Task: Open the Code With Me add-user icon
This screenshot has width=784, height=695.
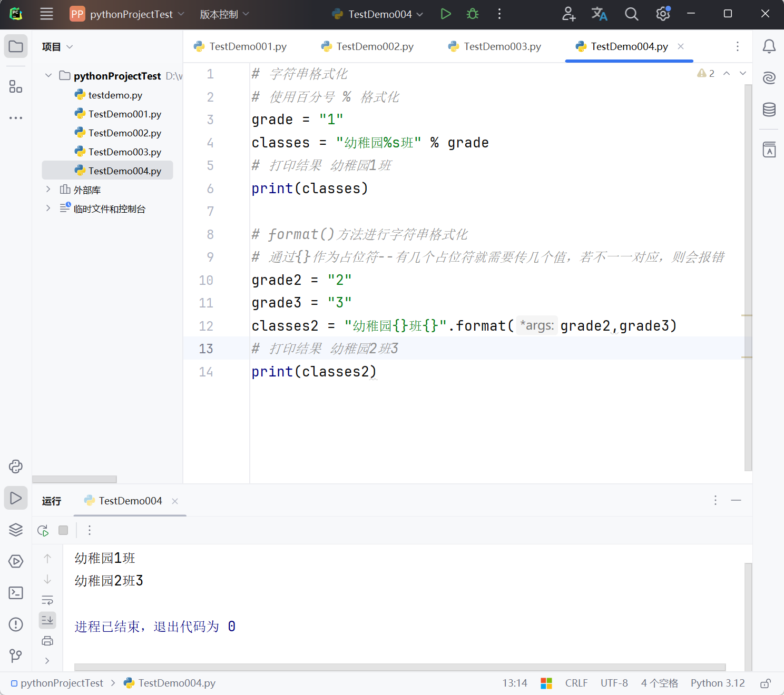Action: click(x=569, y=14)
